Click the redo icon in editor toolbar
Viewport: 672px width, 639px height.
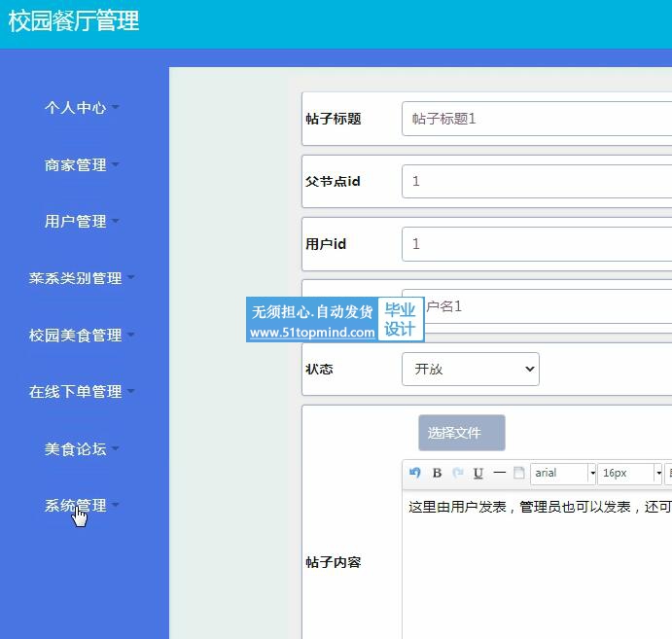click(x=458, y=473)
